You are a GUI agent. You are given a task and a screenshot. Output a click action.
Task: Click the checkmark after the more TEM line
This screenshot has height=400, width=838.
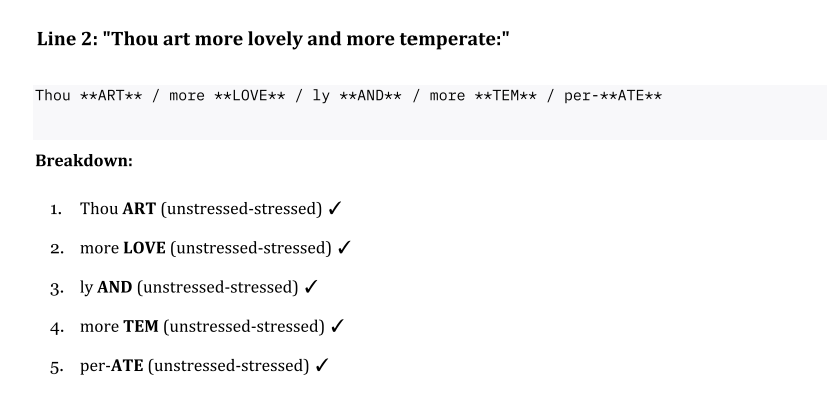(338, 326)
